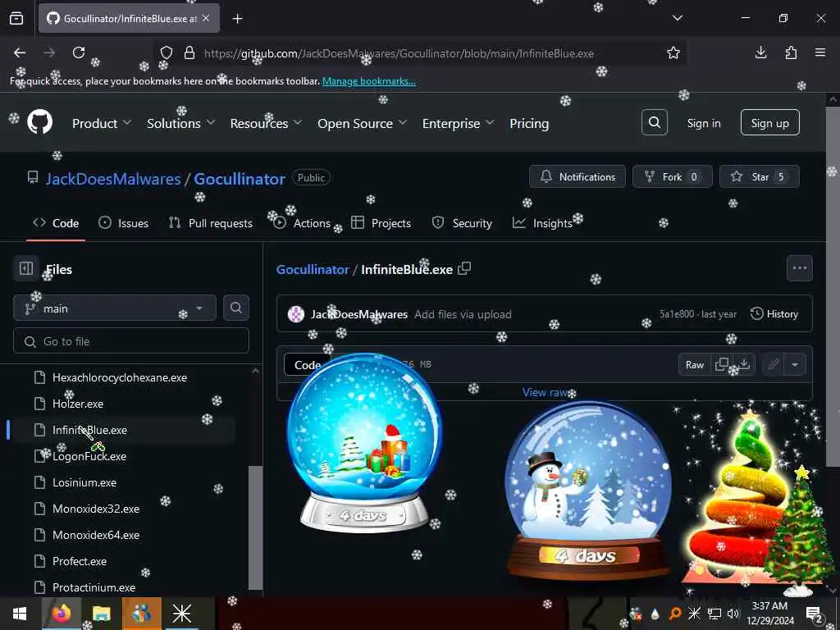
Task: Open the main branch selector dropdown
Action: tap(115, 308)
